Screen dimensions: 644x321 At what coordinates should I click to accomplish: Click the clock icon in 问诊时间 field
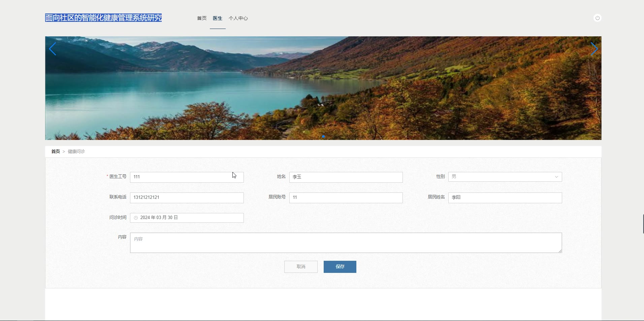(136, 218)
